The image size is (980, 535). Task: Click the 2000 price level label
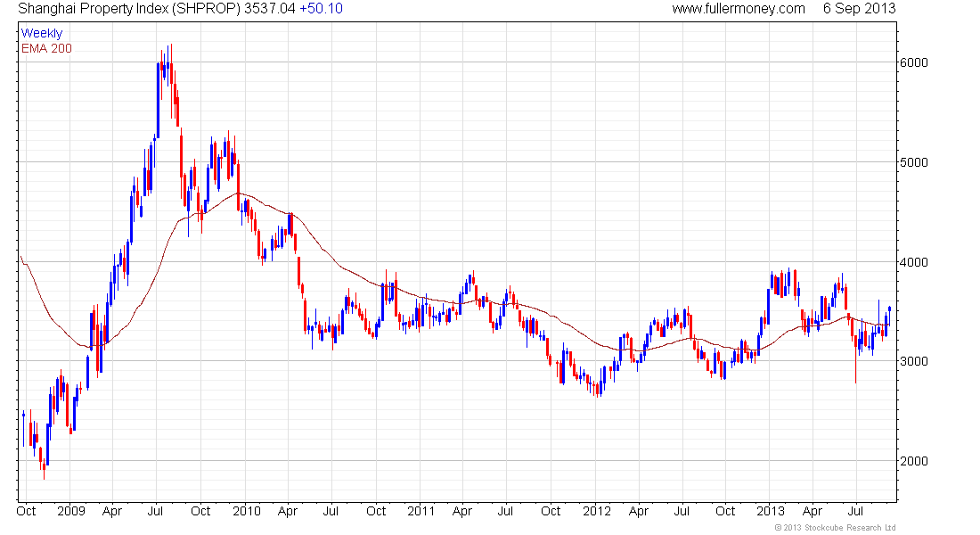point(914,461)
